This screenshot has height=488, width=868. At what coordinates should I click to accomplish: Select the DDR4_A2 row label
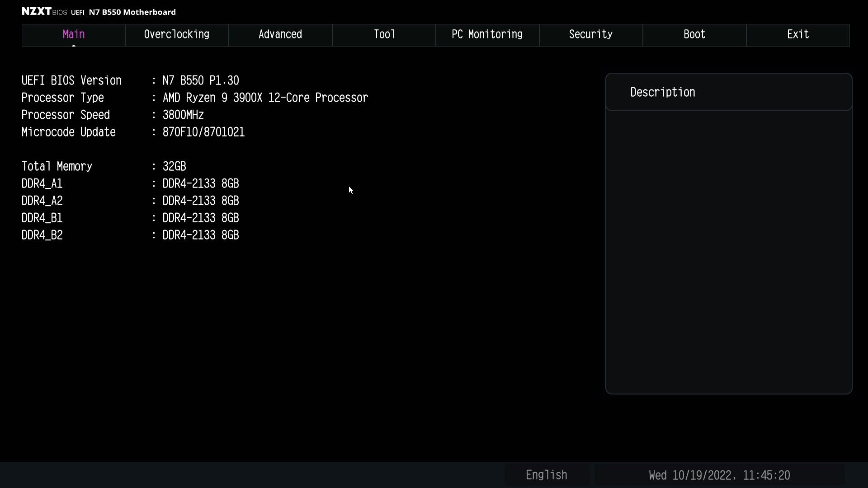pos(42,201)
